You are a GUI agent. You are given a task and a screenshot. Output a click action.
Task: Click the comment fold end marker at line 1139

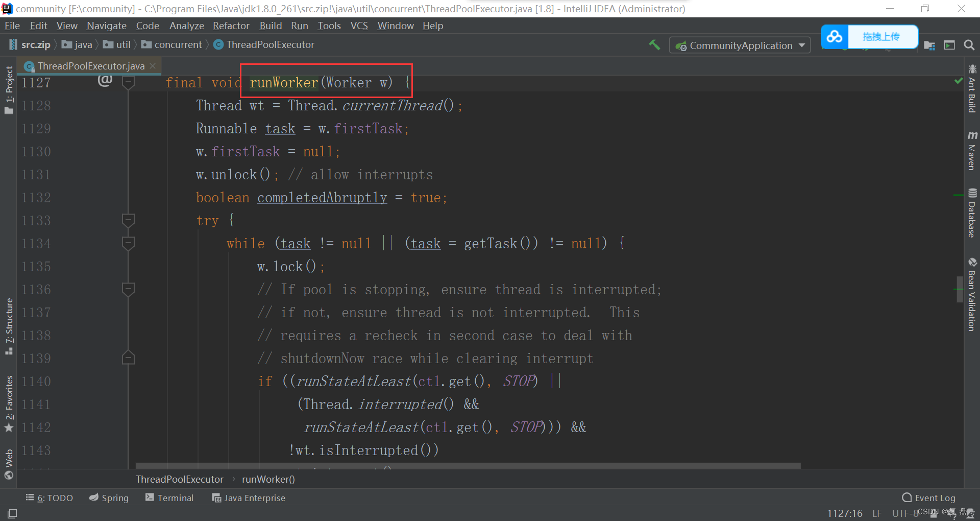[128, 358]
